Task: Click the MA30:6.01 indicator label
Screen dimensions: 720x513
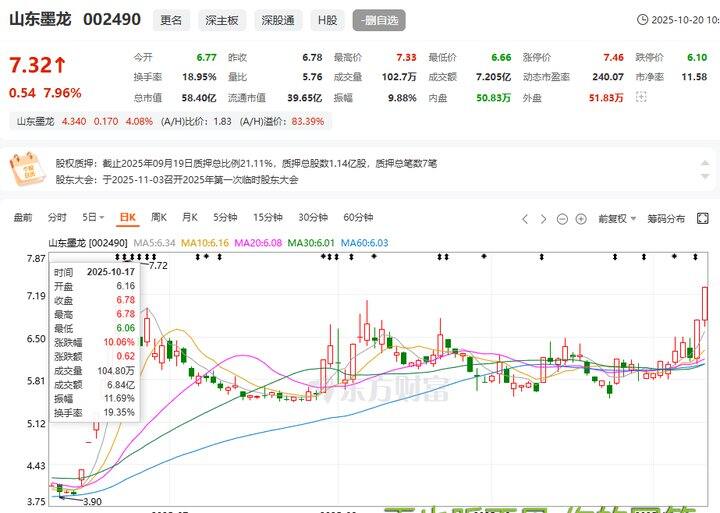Action: pyautogui.click(x=311, y=243)
